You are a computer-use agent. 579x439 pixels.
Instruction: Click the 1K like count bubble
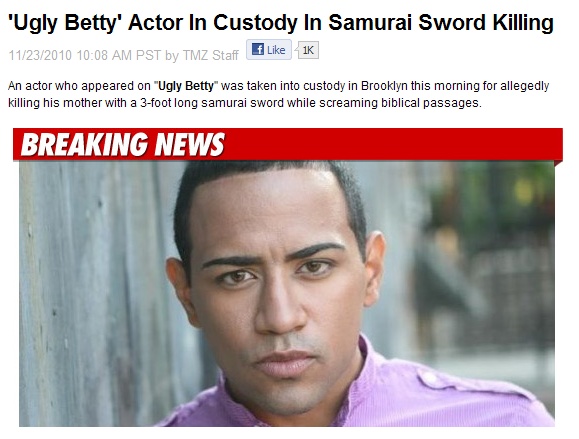[308, 50]
